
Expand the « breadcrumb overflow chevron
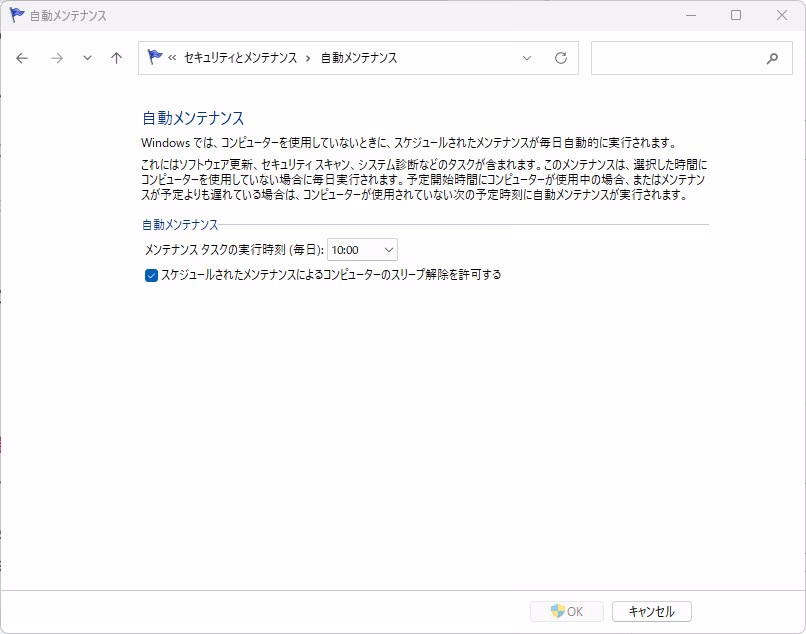pos(173,58)
